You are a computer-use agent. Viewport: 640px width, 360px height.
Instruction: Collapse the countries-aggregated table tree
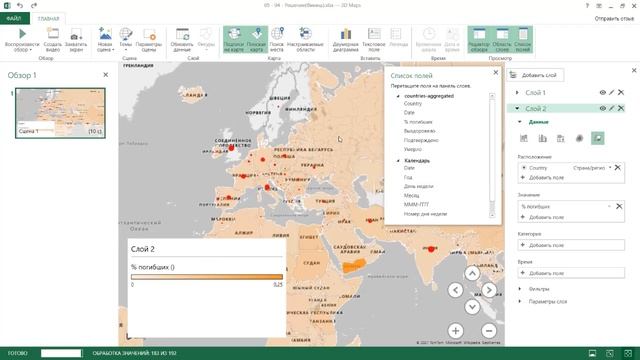click(x=398, y=96)
